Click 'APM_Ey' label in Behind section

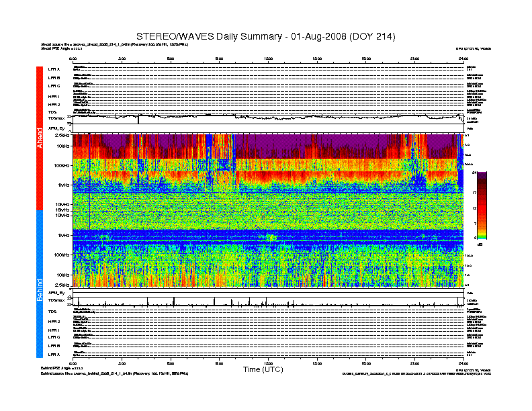click(56, 293)
